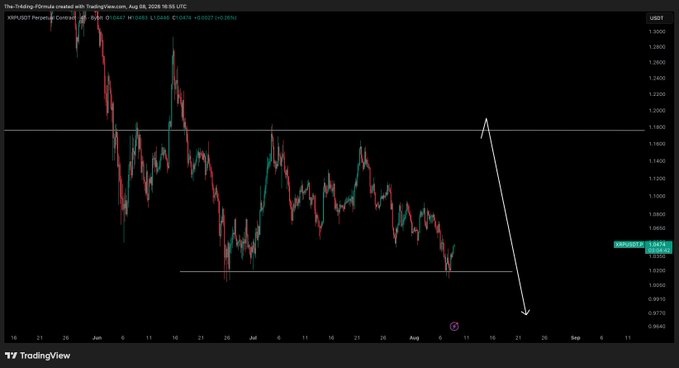The height and width of the screenshot is (368, 679).
Task: Click the Jul label on the time axis
Action: pyautogui.click(x=253, y=338)
